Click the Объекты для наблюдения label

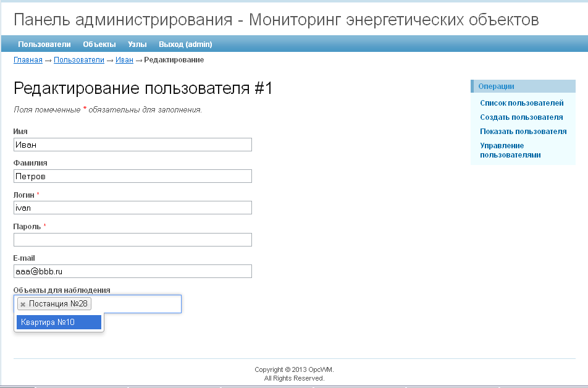point(62,290)
